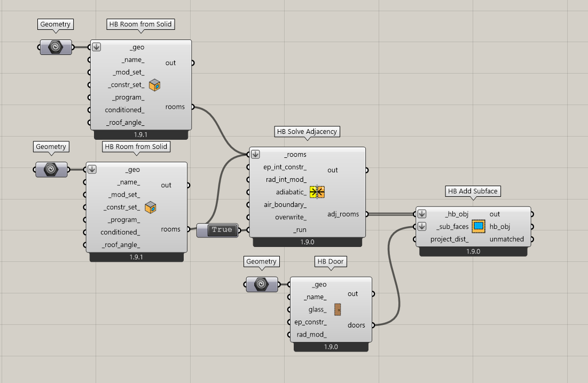Select the topmost Geometry parameter hexagon icon
This screenshot has width=588, height=383.
click(x=56, y=47)
